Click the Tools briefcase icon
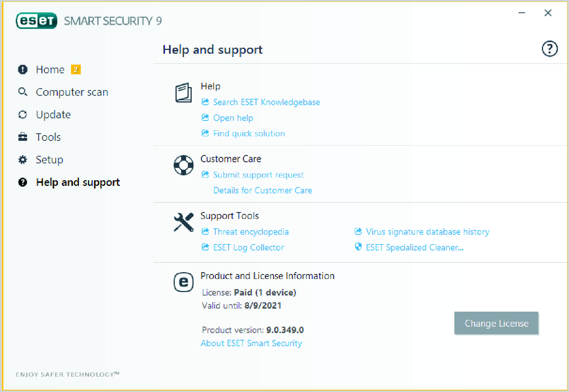Image resolution: width=569 pixels, height=392 pixels. (x=23, y=137)
